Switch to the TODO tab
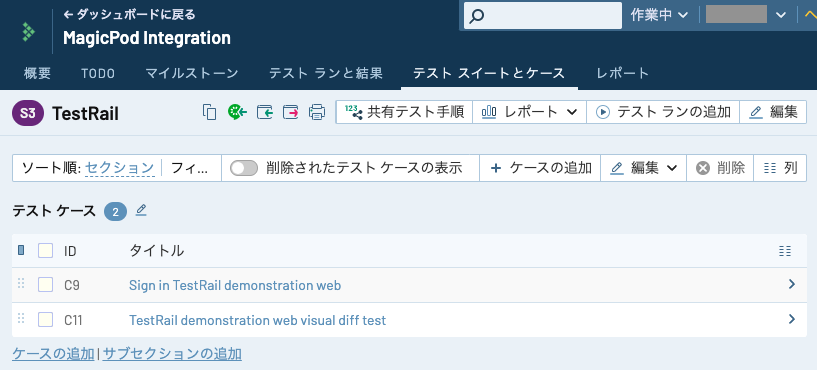This screenshot has height=370, width=817. 98,73
